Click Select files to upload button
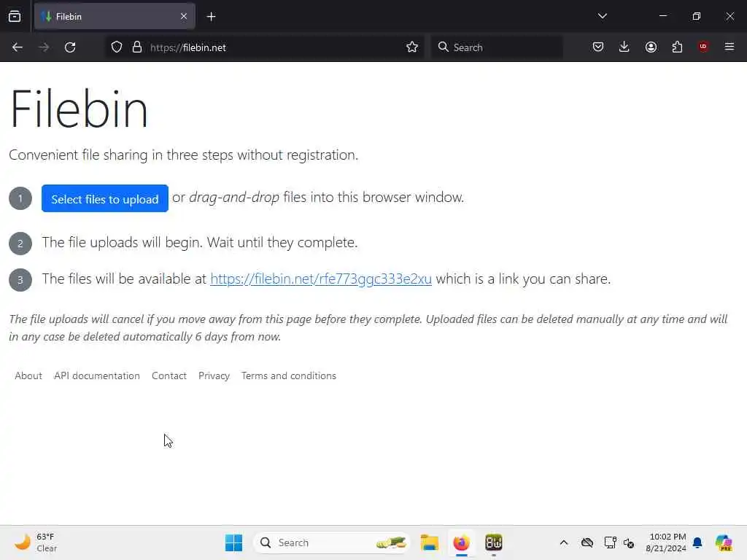Image resolution: width=747 pixels, height=560 pixels. [x=105, y=198]
